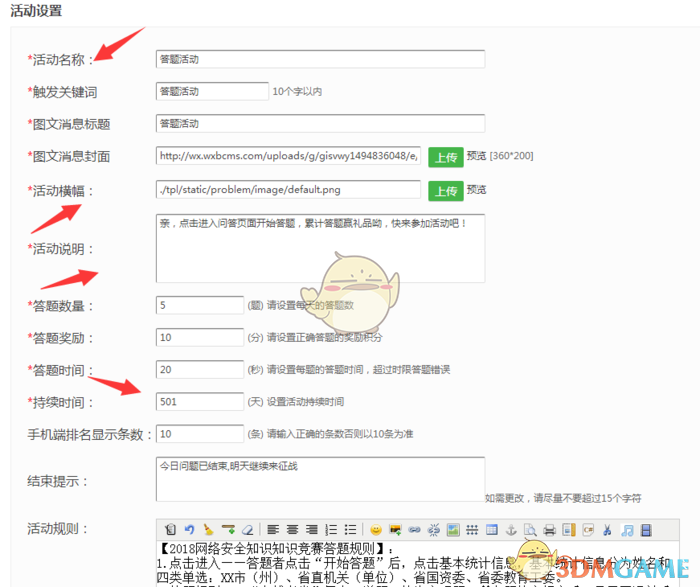Open the smiley emoticon picker
Screen dimensions: 700x587
[x=376, y=530]
